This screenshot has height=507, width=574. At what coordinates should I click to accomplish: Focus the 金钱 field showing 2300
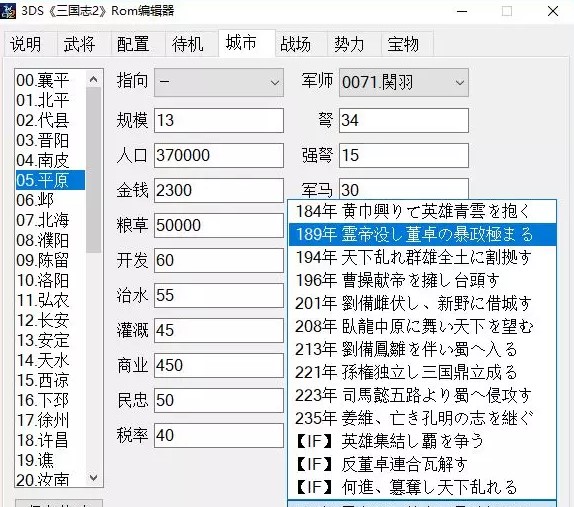point(219,190)
